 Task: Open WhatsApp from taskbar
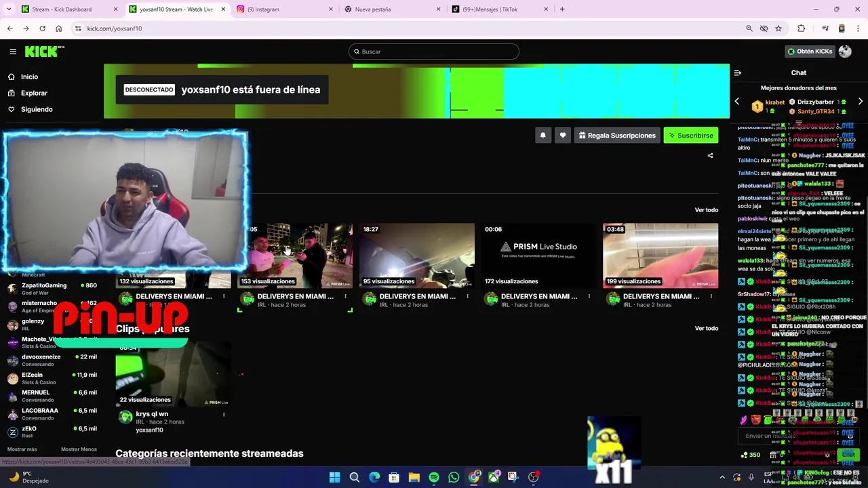click(454, 477)
